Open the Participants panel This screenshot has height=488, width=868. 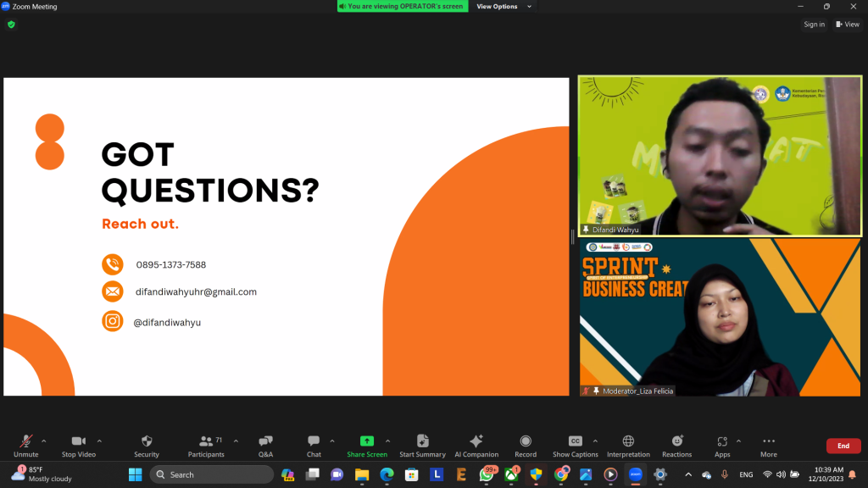coord(206,446)
